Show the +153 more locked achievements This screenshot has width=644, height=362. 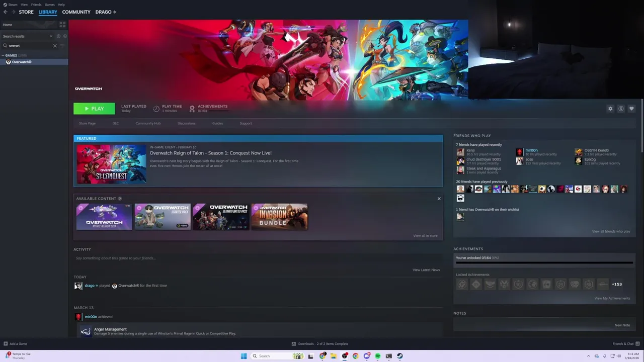(x=617, y=284)
